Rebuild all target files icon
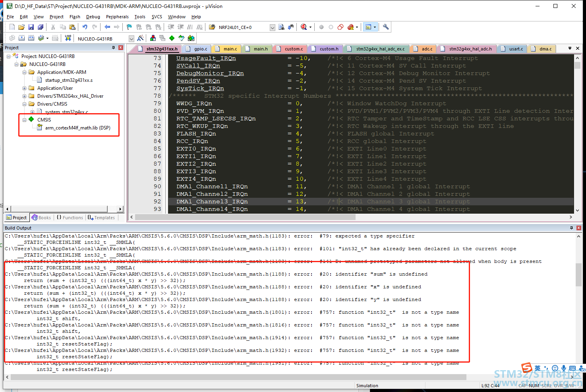Image resolution: width=586 pixels, height=392 pixels. (x=31, y=38)
